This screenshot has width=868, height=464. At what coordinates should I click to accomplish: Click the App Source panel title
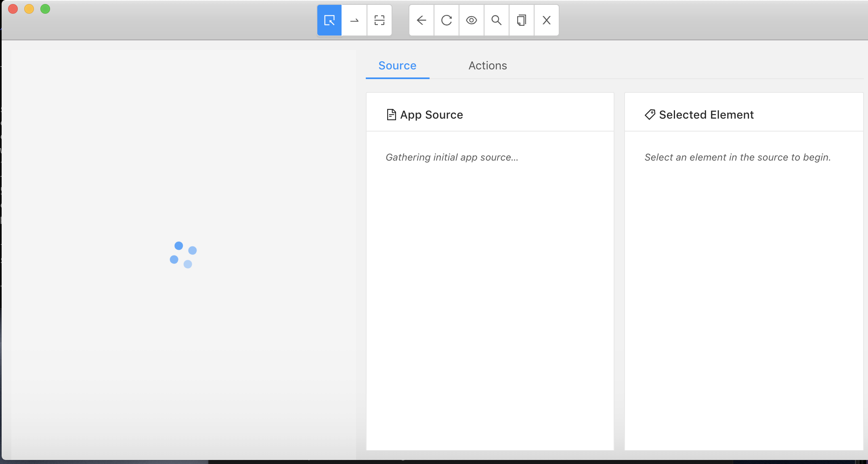(x=432, y=115)
